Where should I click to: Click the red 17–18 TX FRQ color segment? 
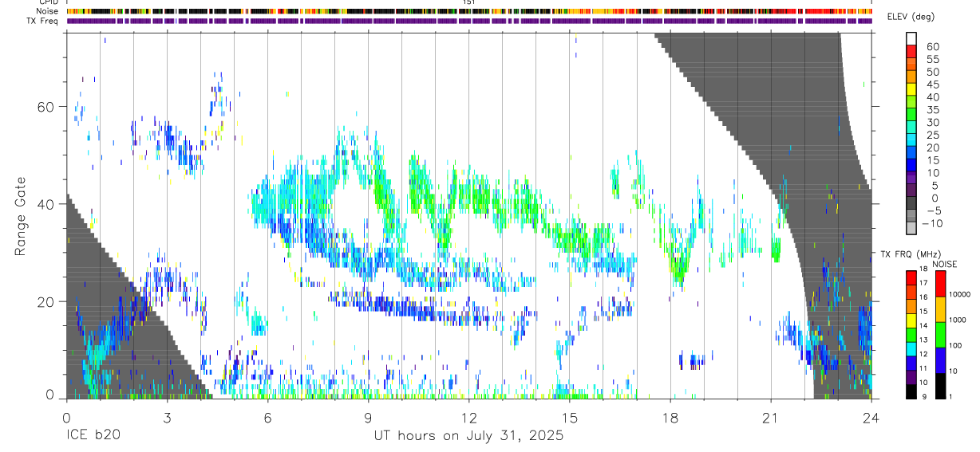pos(911,277)
